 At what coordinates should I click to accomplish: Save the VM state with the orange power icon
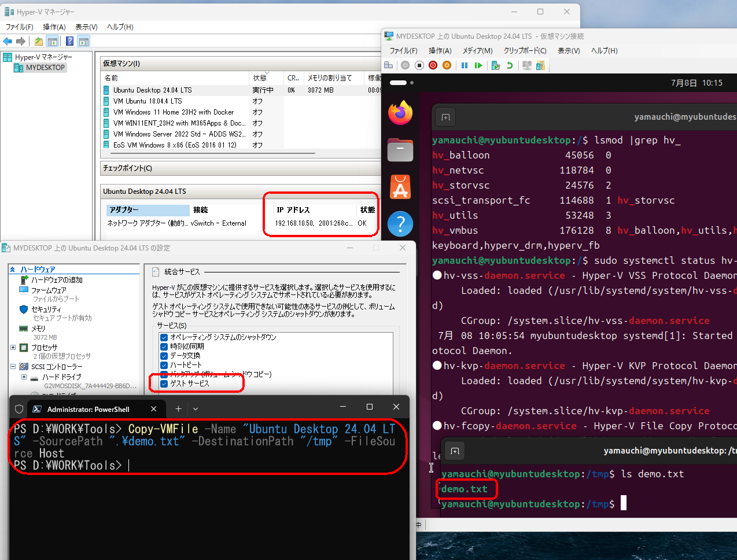click(447, 65)
